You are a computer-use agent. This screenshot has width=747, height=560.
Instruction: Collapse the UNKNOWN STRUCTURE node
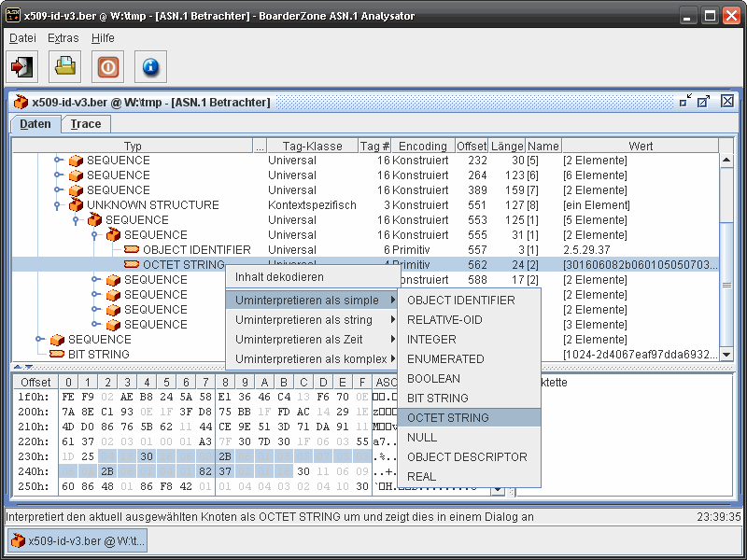pyautogui.click(x=57, y=205)
